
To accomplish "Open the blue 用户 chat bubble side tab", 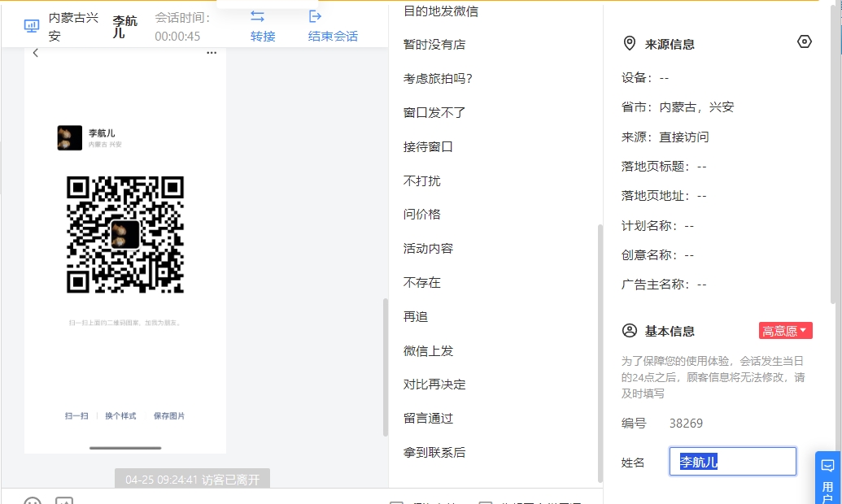I will click(827, 478).
